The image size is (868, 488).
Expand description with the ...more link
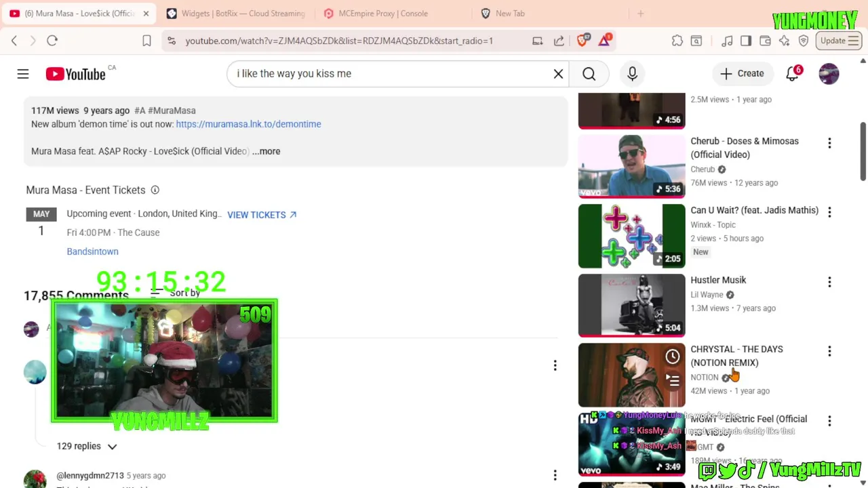tap(266, 151)
